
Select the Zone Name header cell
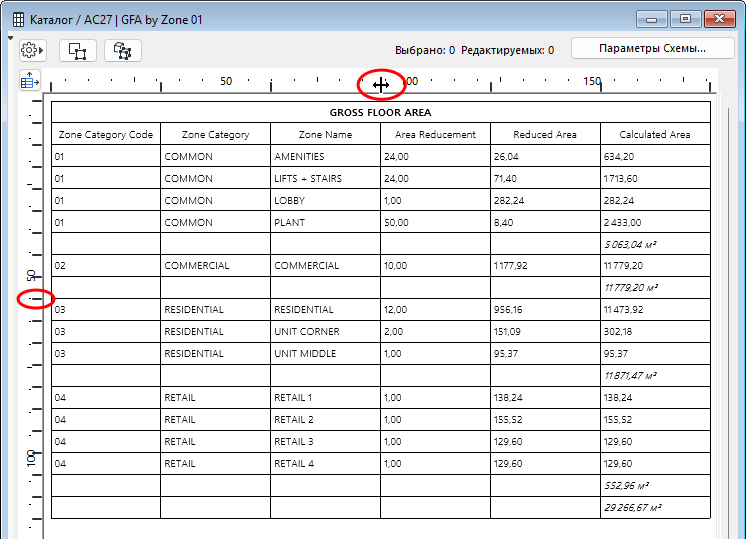[325, 134]
